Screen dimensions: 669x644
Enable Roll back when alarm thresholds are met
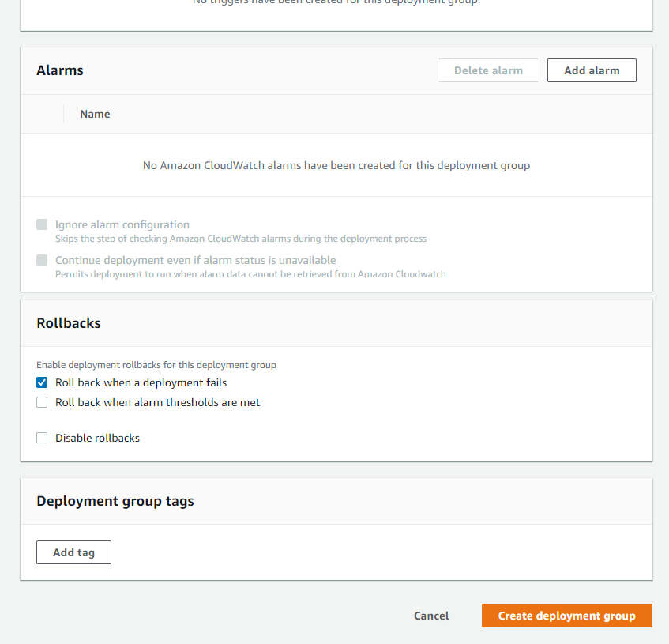tap(42, 402)
